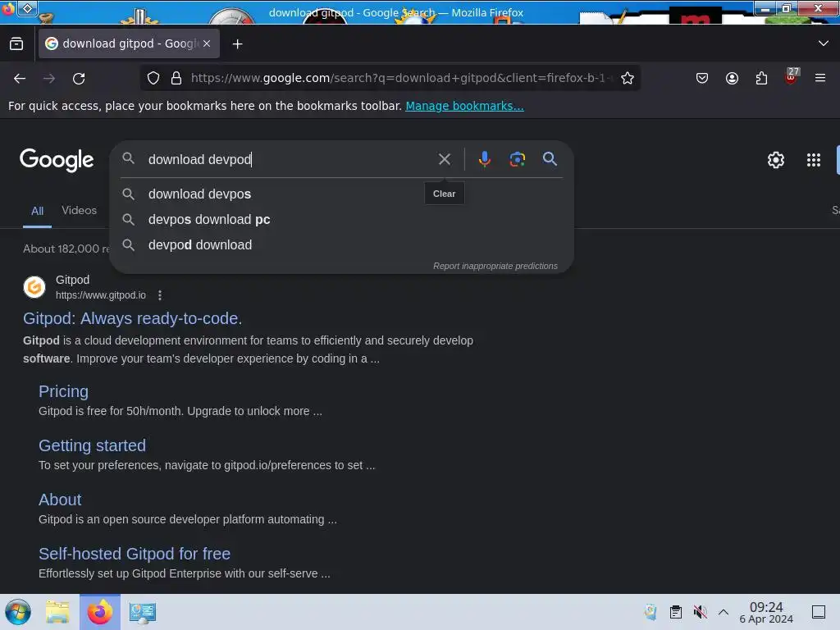Toggle the muted volume tray icon

coord(700,612)
